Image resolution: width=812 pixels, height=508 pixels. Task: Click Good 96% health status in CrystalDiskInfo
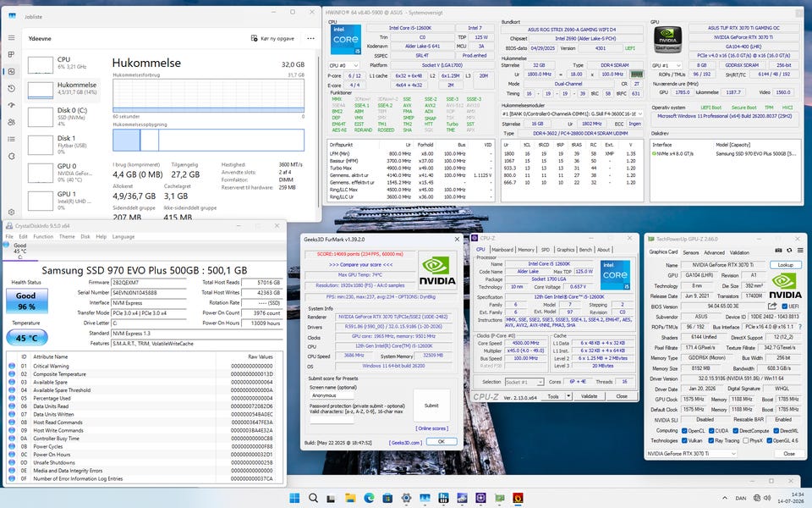pyautogui.click(x=27, y=301)
